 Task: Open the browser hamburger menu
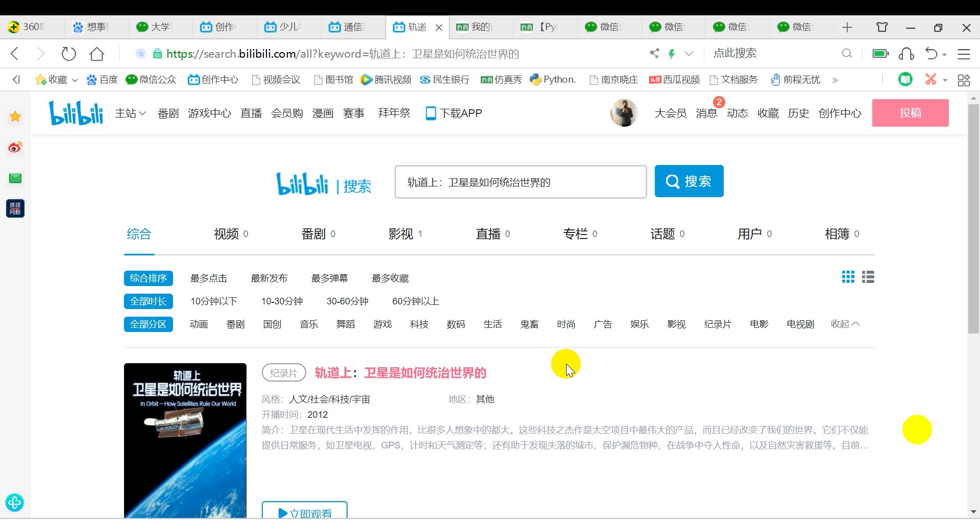964,54
